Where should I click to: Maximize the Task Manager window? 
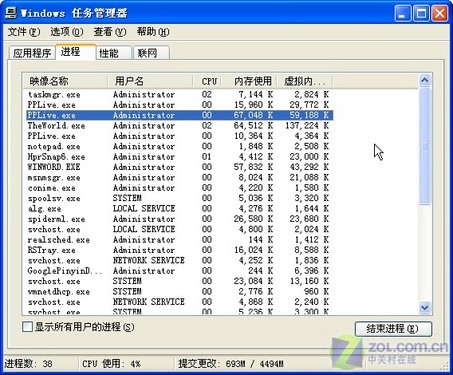(x=421, y=14)
